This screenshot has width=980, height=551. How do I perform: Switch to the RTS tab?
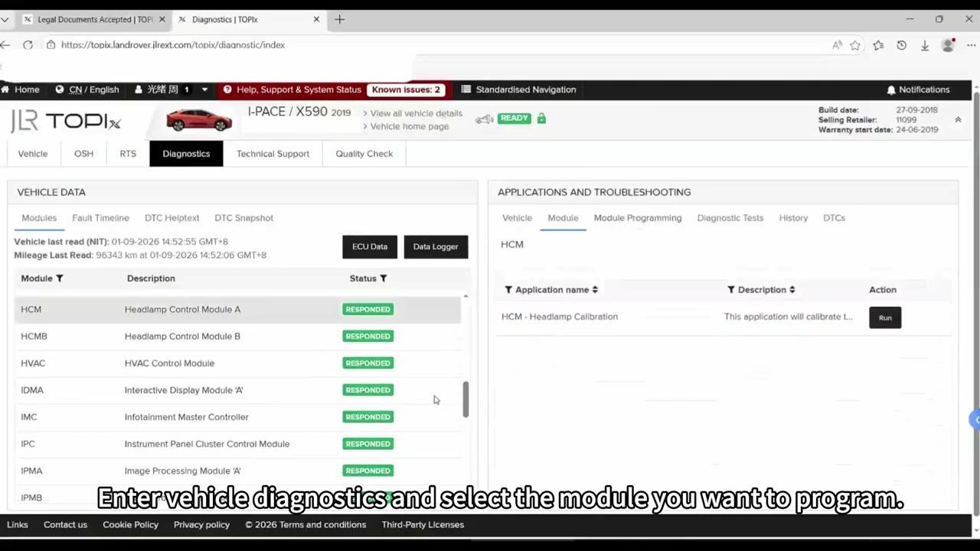point(128,154)
